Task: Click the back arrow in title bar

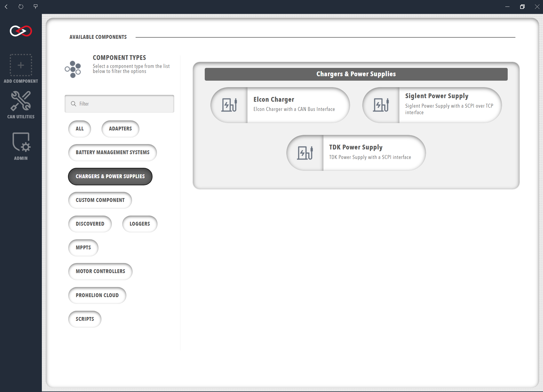Action: [x=6, y=7]
